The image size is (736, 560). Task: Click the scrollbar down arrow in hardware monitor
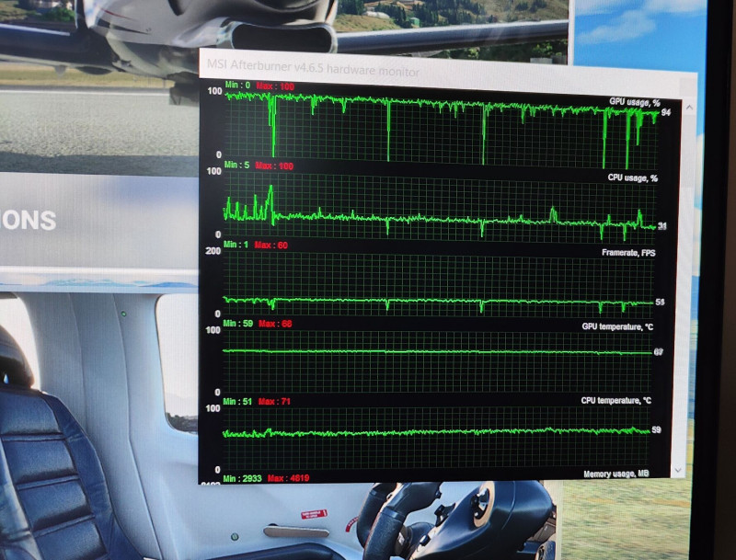(678, 470)
